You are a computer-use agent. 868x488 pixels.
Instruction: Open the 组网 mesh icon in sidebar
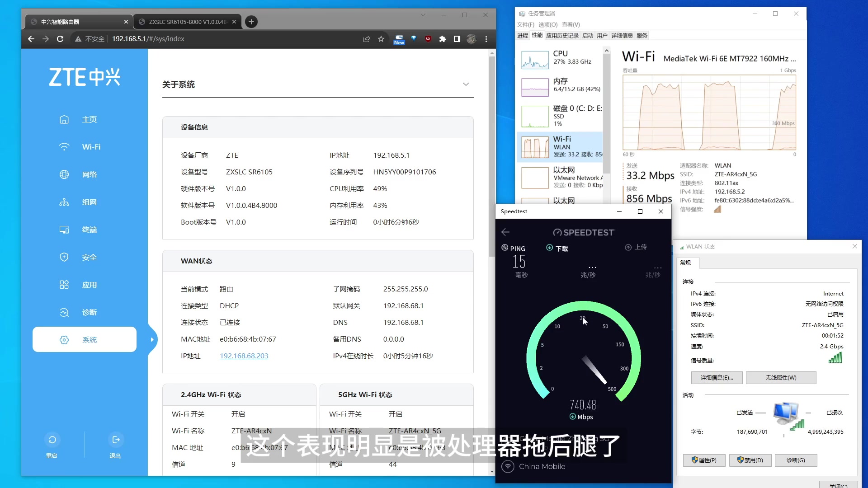coord(64,202)
